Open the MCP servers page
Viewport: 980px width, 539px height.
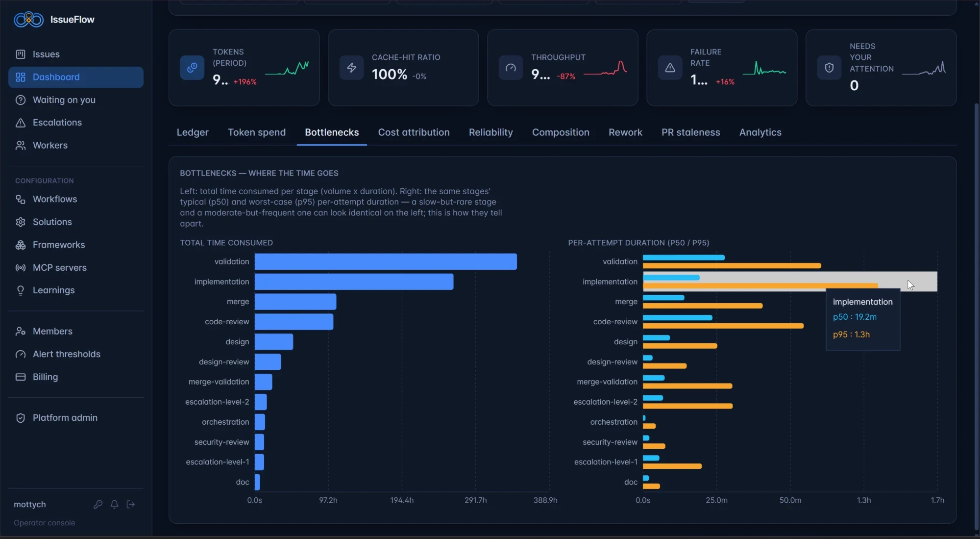click(x=76, y=268)
